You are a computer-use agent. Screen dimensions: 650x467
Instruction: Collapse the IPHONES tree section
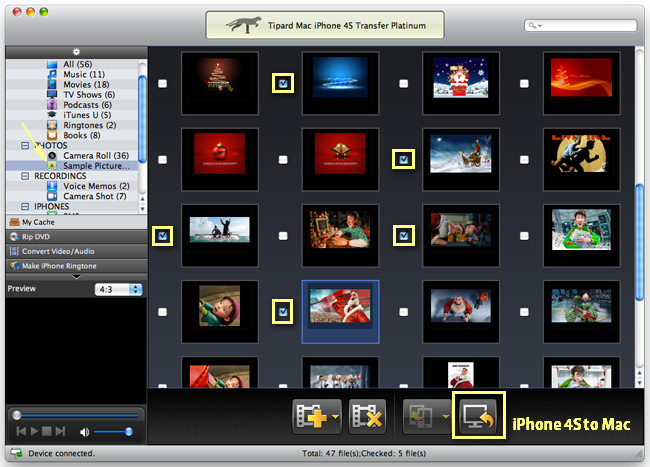tap(25, 206)
